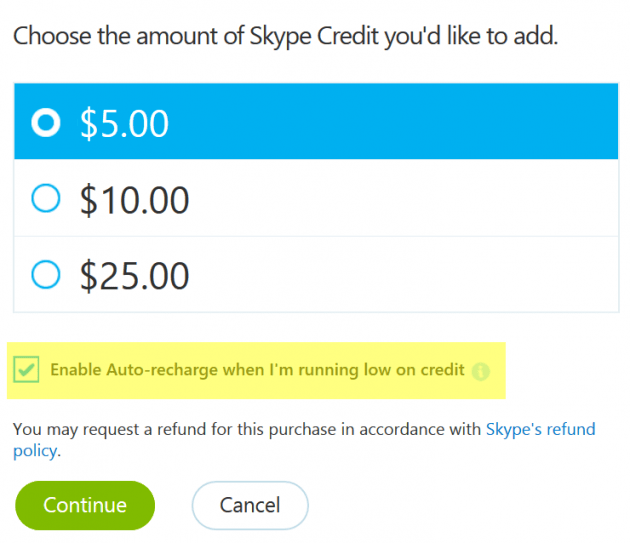
Task: Click the Continue button
Action: (x=85, y=505)
